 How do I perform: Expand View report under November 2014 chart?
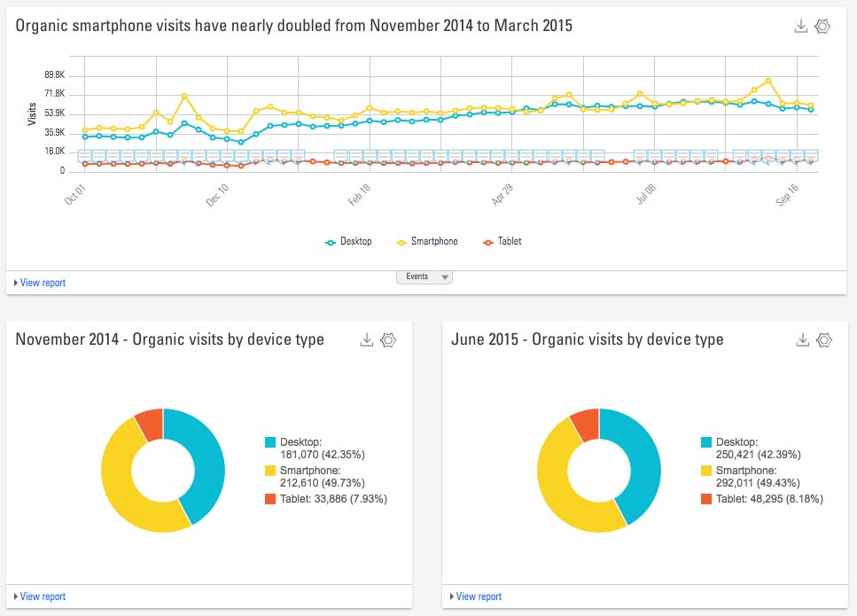point(41,597)
